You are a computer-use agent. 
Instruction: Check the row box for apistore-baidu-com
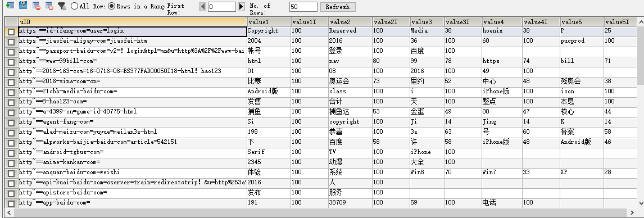(11, 193)
